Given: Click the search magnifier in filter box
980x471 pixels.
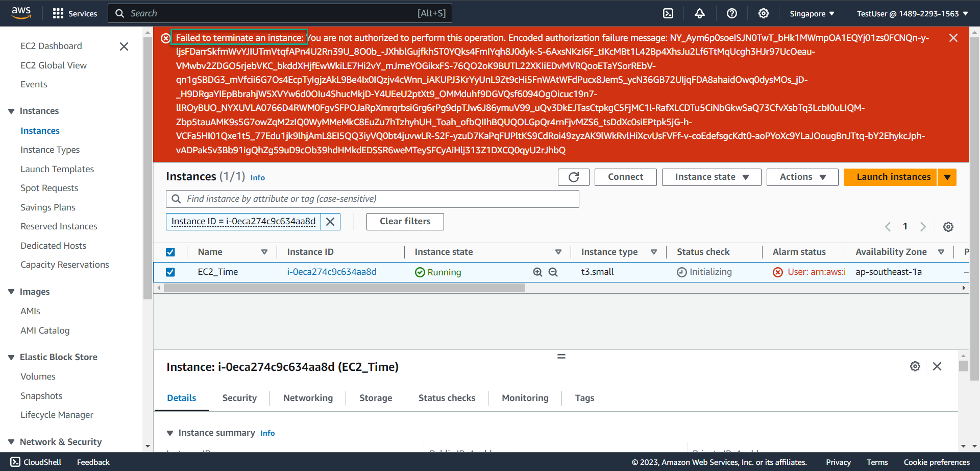Looking at the screenshot, I should point(177,199).
